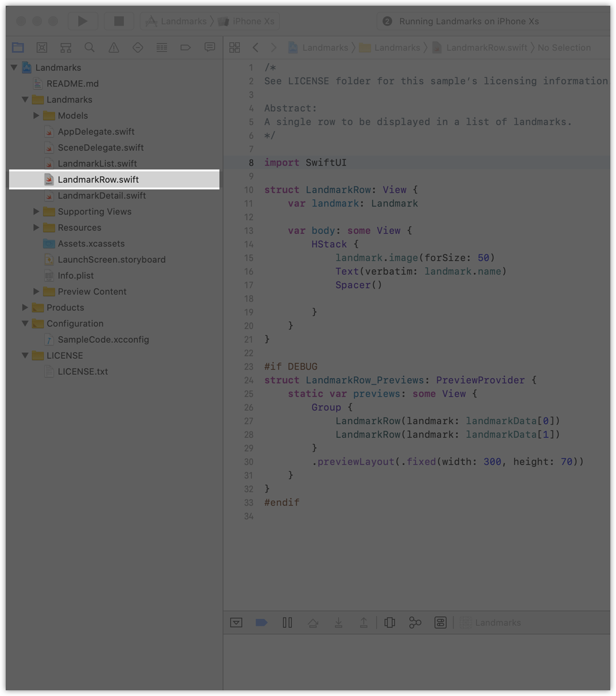Screen dimensions: 616x696
Task: Collapse the LICENSE folder
Action: click(25, 355)
